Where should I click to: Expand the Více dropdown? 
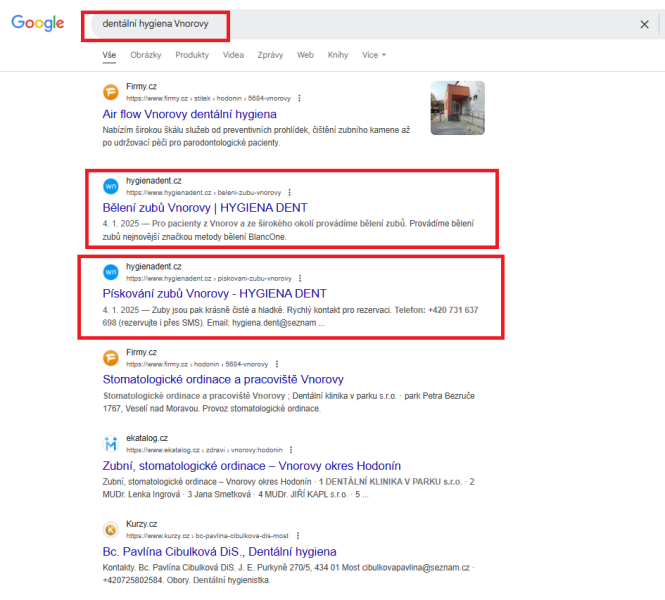(x=374, y=55)
